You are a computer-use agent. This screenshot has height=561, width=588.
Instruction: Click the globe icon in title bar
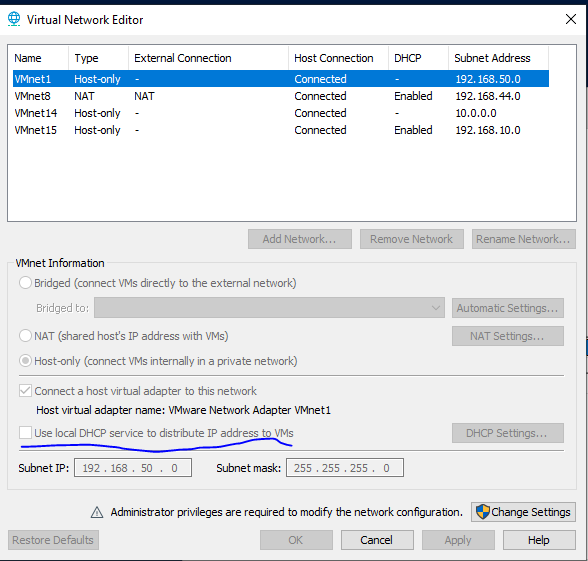click(x=14, y=19)
